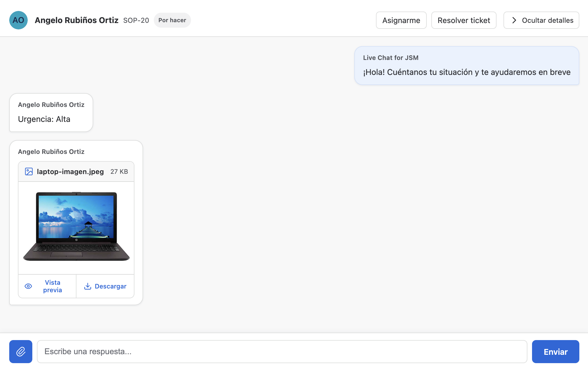Screen dimensions: 588x381
Task: Assign ticket with Asignarme button
Action: click(401, 20)
